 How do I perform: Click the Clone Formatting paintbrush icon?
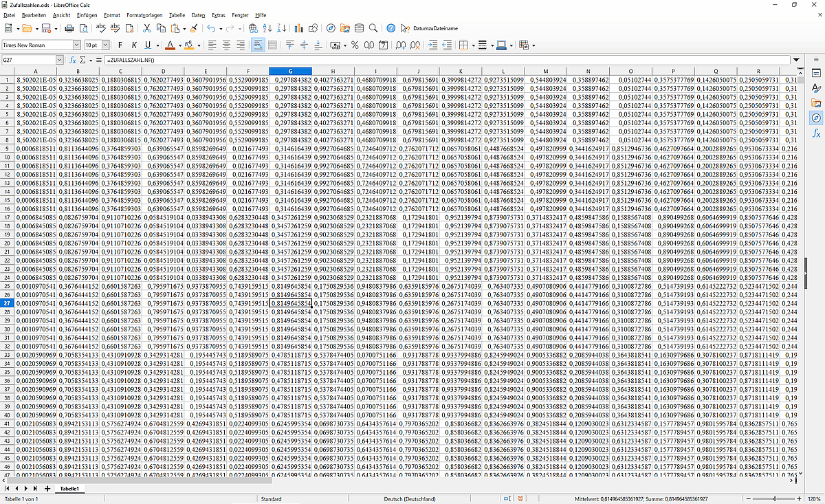coord(194,28)
